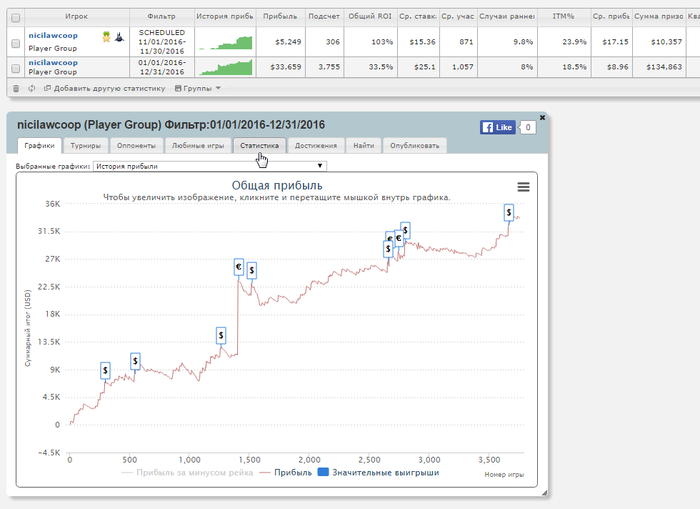This screenshot has height=509, width=700.
Task: Sort by the Игрок column header
Action: click(77, 17)
